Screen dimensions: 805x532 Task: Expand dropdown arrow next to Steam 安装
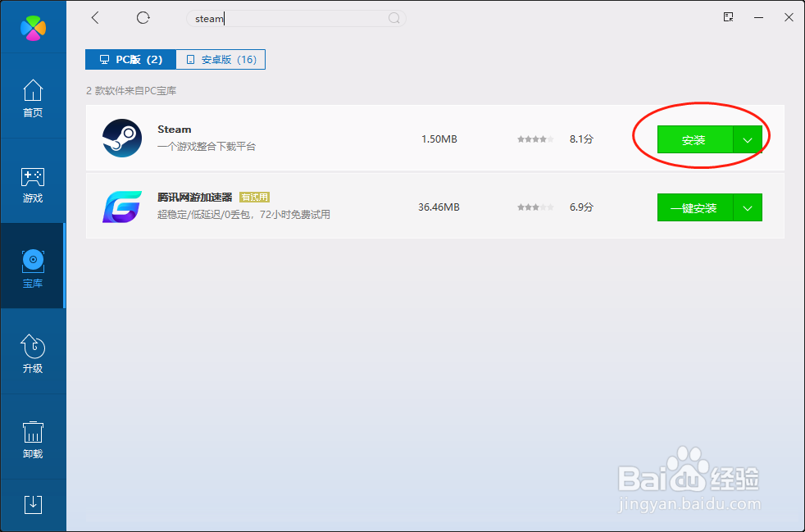click(x=748, y=139)
